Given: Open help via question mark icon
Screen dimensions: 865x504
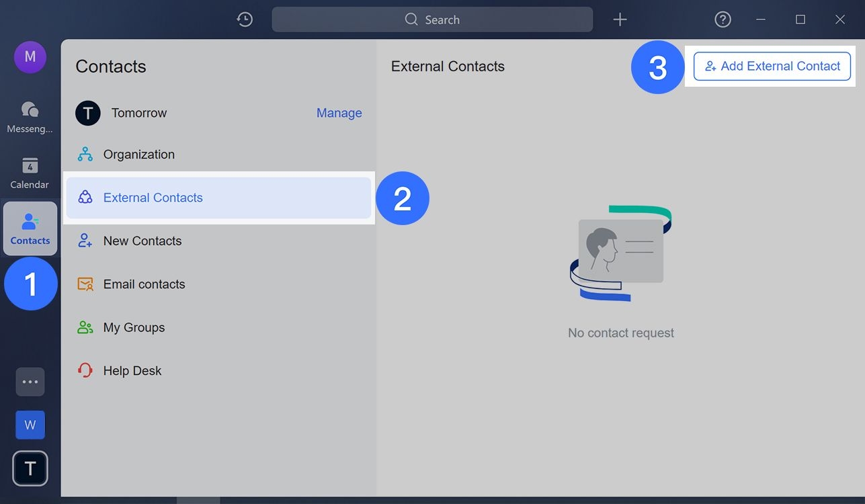Looking at the screenshot, I should [722, 19].
